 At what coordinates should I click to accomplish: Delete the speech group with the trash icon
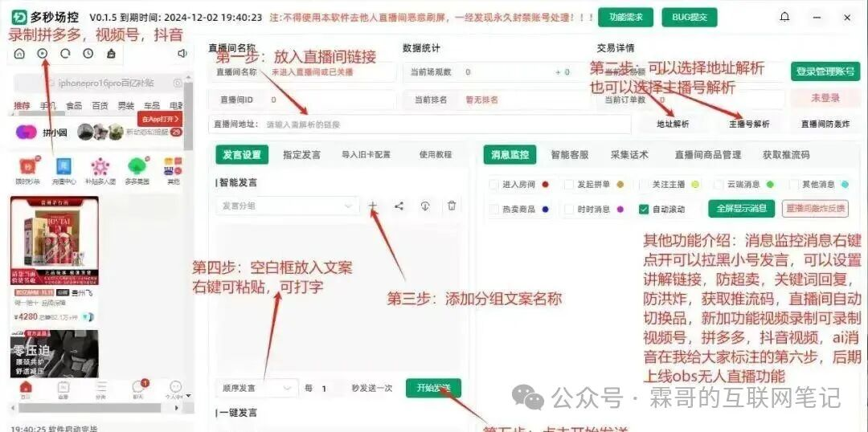click(452, 206)
